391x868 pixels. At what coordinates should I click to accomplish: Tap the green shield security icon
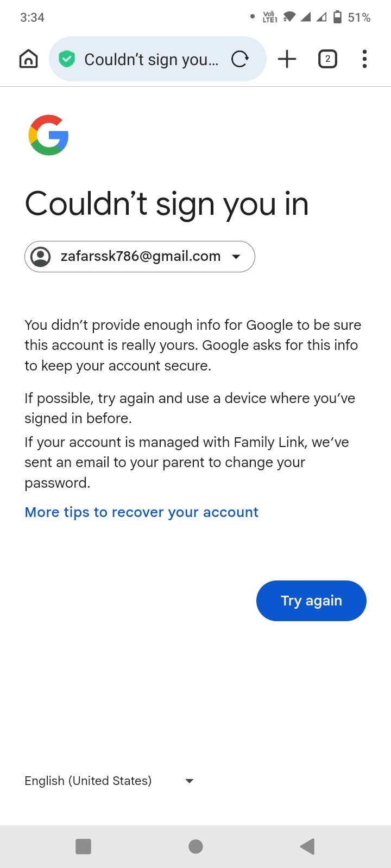pyautogui.click(x=67, y=59)
